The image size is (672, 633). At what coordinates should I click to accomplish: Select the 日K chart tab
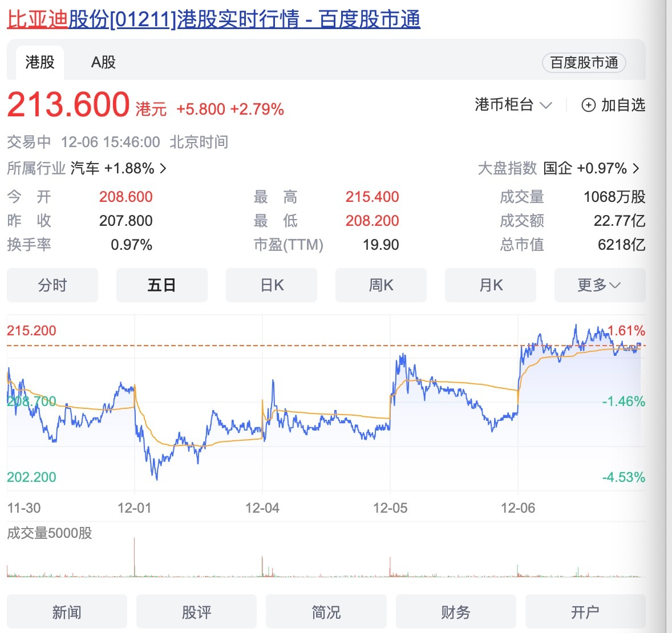pos(272,285)
